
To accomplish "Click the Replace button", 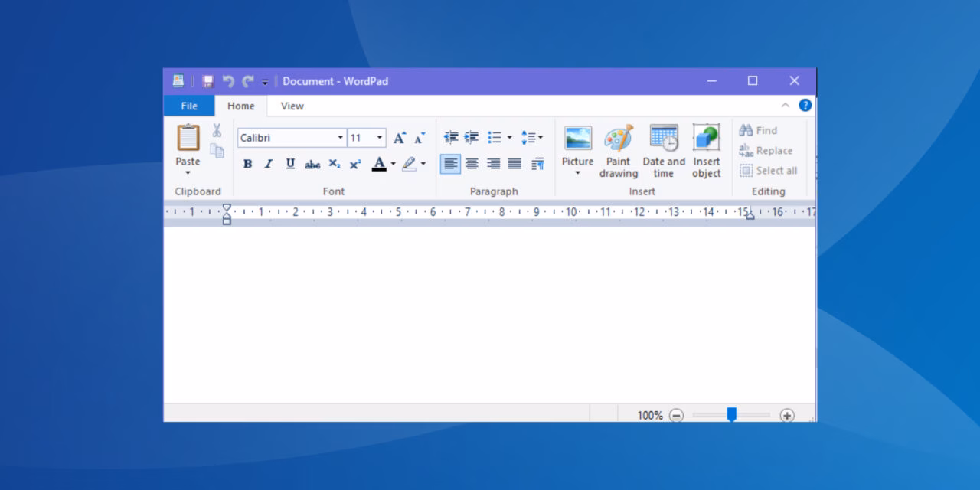I will tap(766, 151).
